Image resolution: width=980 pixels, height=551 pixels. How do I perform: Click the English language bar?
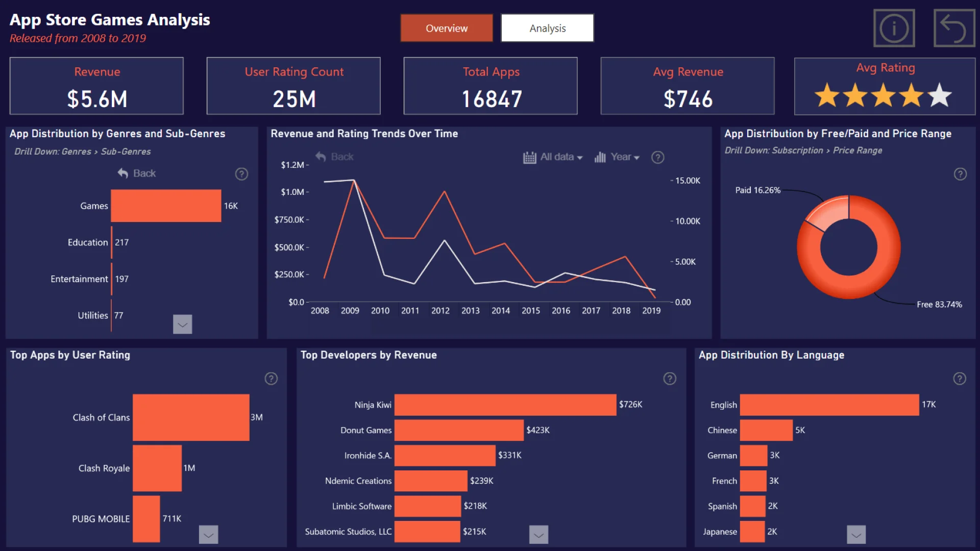tap(829, 405)
